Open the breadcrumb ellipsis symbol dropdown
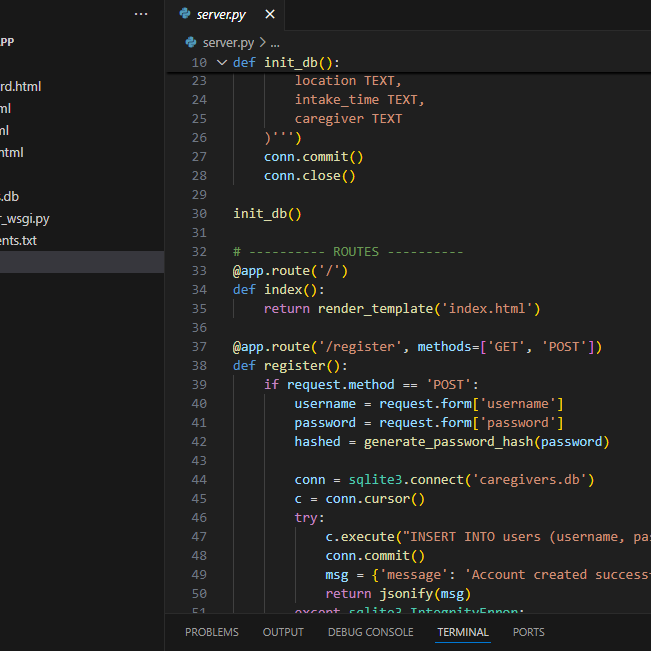The image size is (651, 651). [275, 42]
